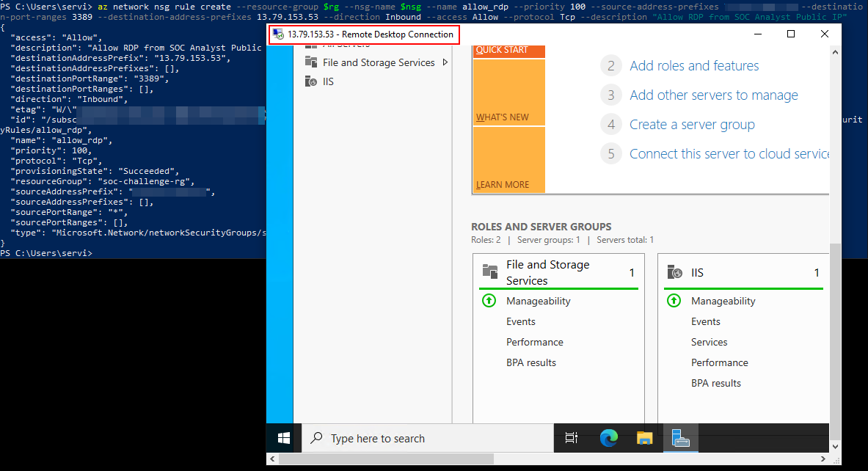The image size is (868, 471).
Task: Click Add other servers to manage
Action: click(x=714, y=95)
